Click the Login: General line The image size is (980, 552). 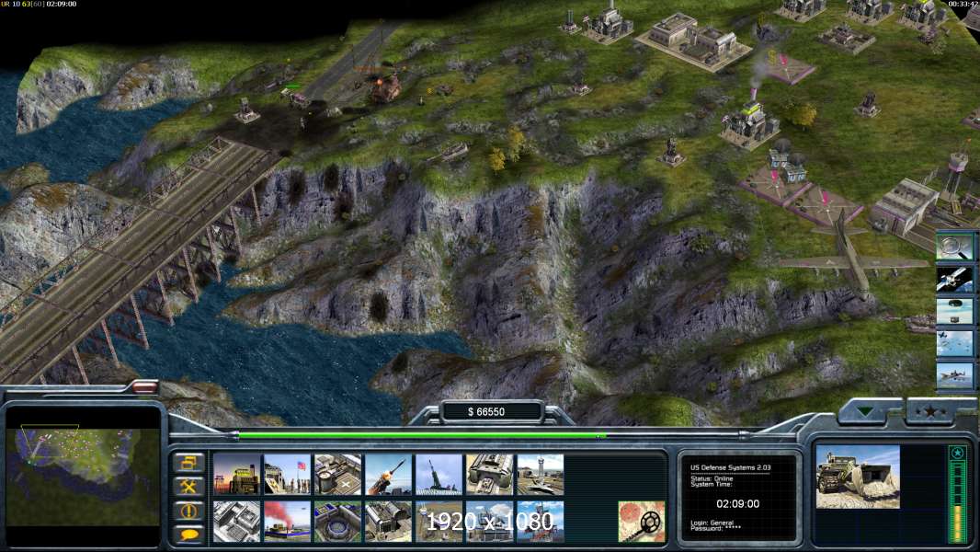(x=712, y=522)
